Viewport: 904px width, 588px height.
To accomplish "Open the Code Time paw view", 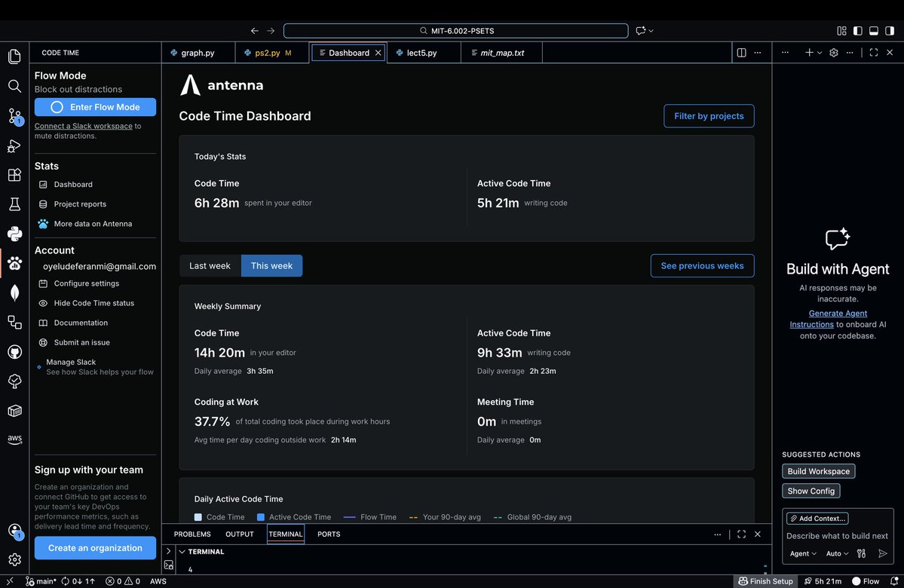I will pyautogui.click(x=14, y=263).
